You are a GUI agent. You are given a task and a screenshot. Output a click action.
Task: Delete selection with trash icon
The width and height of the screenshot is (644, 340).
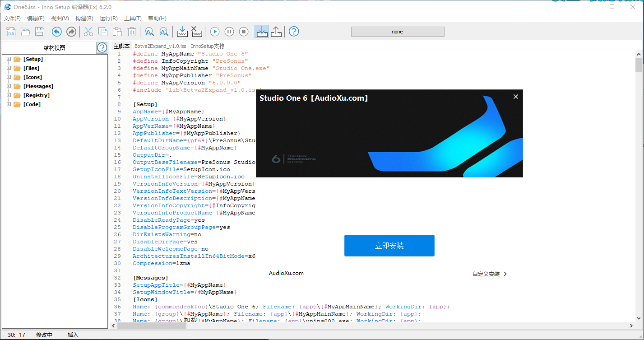click(x=132, y=32)
